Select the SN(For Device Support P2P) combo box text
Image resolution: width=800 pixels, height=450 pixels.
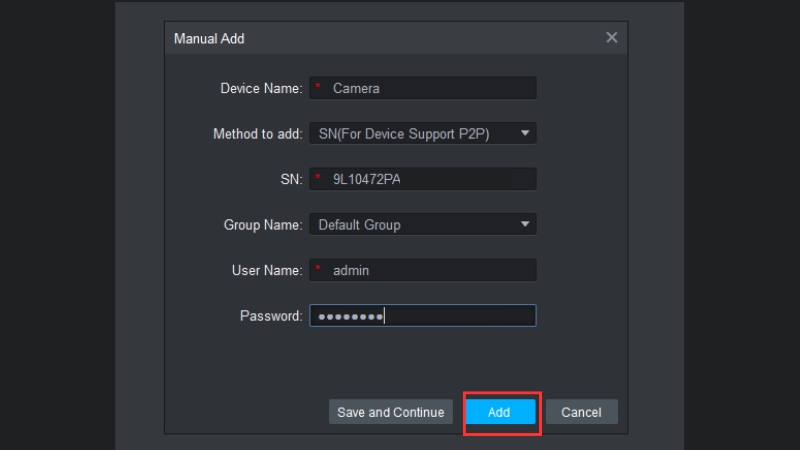tap(403, 134)
